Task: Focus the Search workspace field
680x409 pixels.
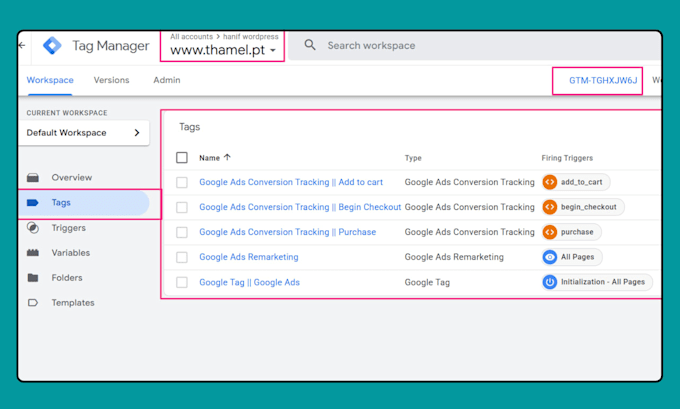Action: pyautogui.click(x=475, y=46)
